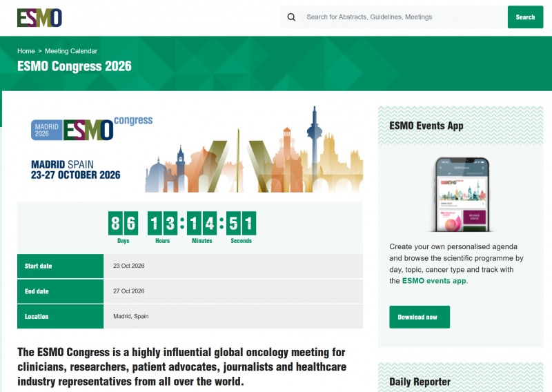Click the '23-27 OCTOBER 2026' banner text
552x392 pixels.
pos(76,175)
